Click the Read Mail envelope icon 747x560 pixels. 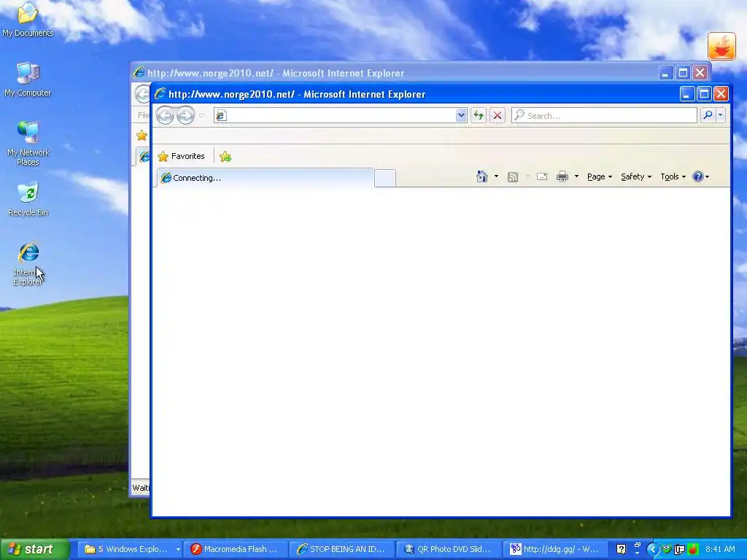point(542,176)
